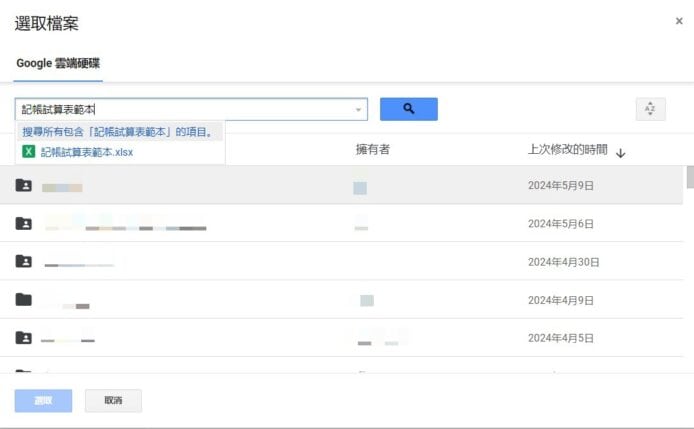Switch to Google 雲端硬碟 tab

[58, 63]
